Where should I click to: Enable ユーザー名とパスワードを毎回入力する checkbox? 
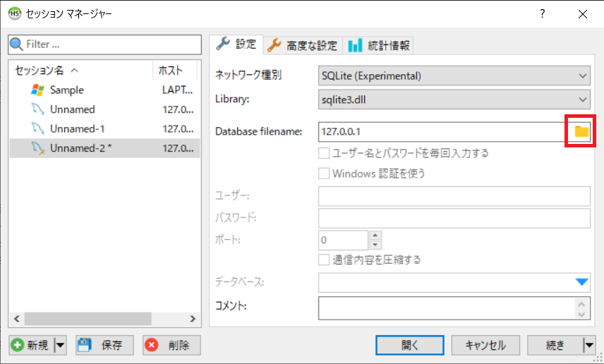tap(324, 153)
